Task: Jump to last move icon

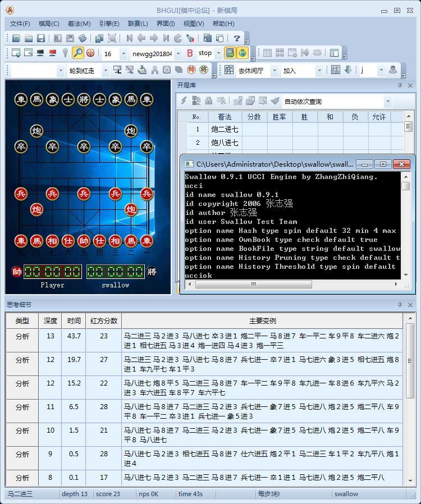Action: click(x=166, y=38)
